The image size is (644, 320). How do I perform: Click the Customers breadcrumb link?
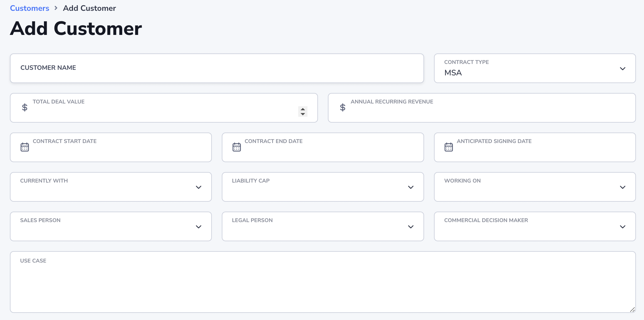(29, 8)
